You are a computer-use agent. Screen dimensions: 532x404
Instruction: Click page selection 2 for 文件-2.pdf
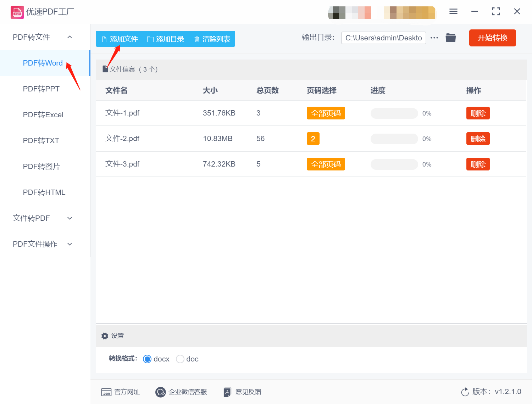(313, 139)
